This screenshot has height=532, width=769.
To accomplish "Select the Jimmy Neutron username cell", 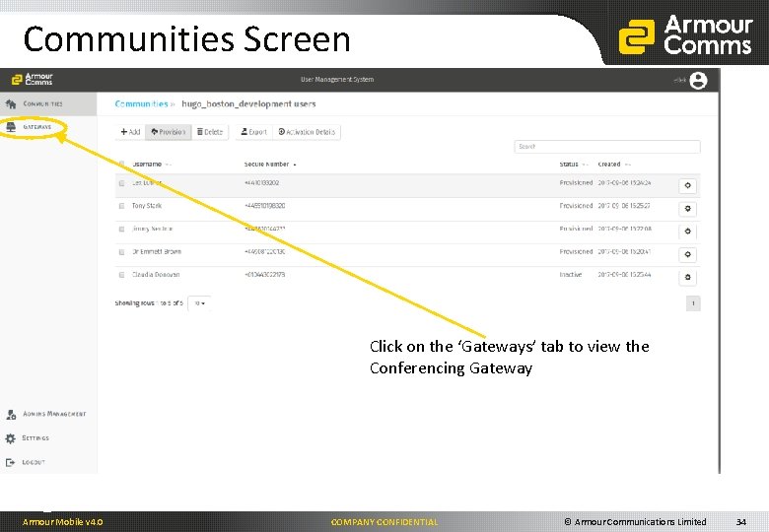I will point(152,229).
